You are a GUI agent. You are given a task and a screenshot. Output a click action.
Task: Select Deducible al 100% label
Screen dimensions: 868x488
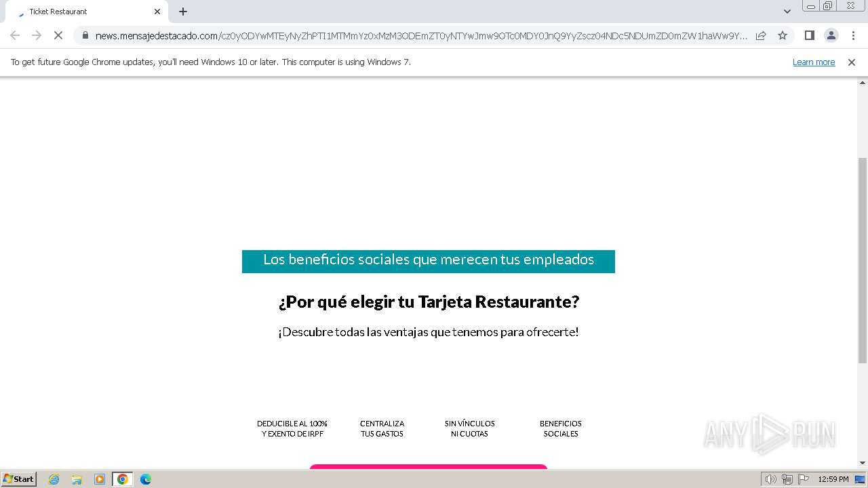292,428
